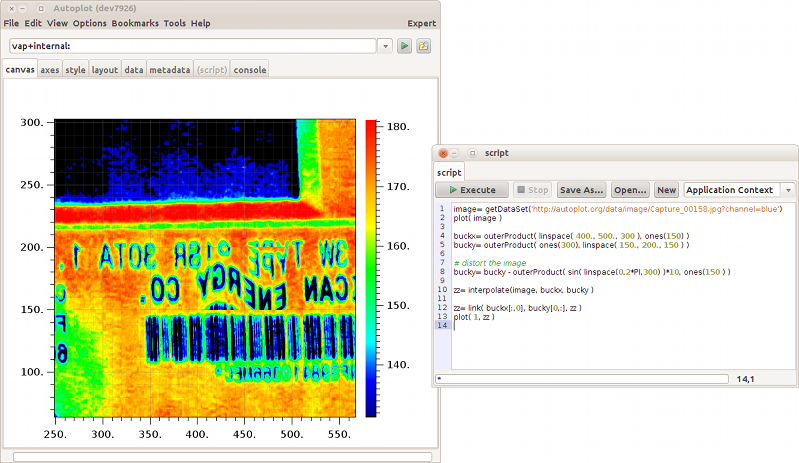Click the Open... button

point(630,190)
